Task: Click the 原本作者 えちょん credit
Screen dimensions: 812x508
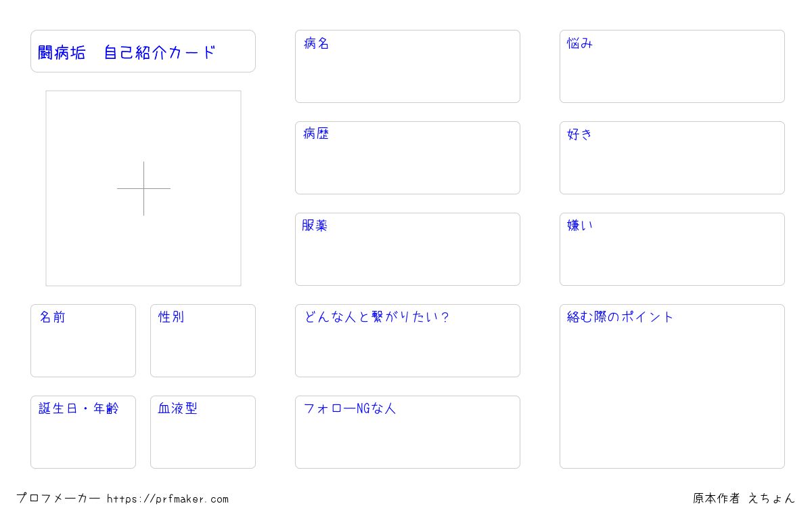Action: [x=744, y=499]
